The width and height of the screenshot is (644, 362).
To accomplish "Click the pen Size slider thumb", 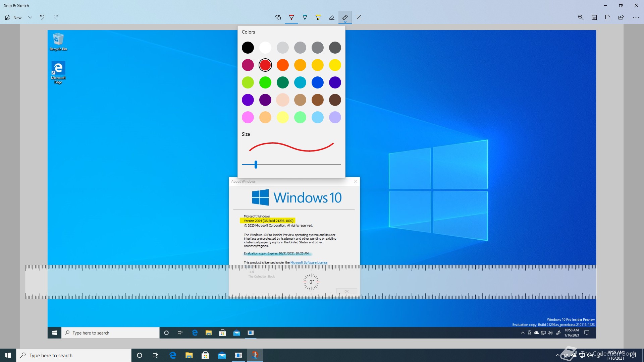I will pyautogui.click(x=256, y=165).
